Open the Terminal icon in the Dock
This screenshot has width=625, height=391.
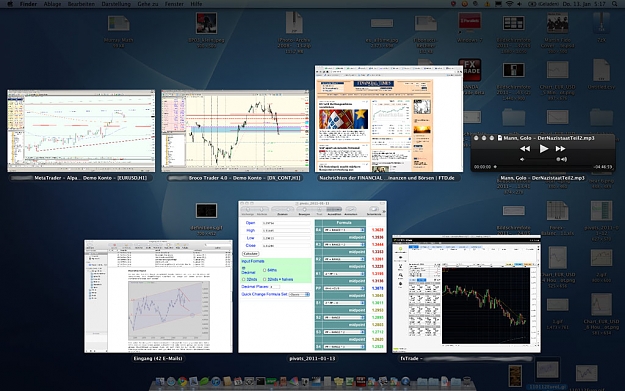click(x=261, y=381)
